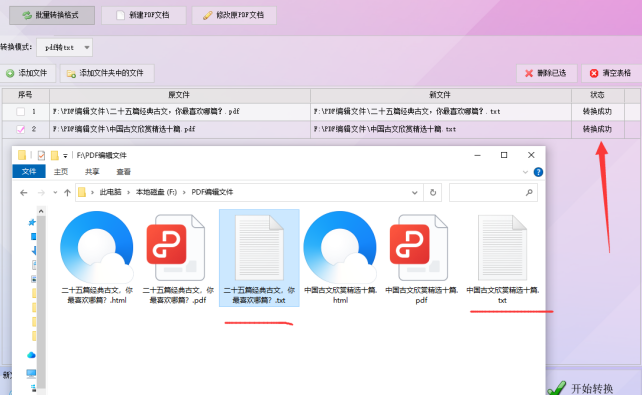Click the OneDrive cloud icon in the sidebar
Viewport: 643px width, 396px height.
click(31, 355)
